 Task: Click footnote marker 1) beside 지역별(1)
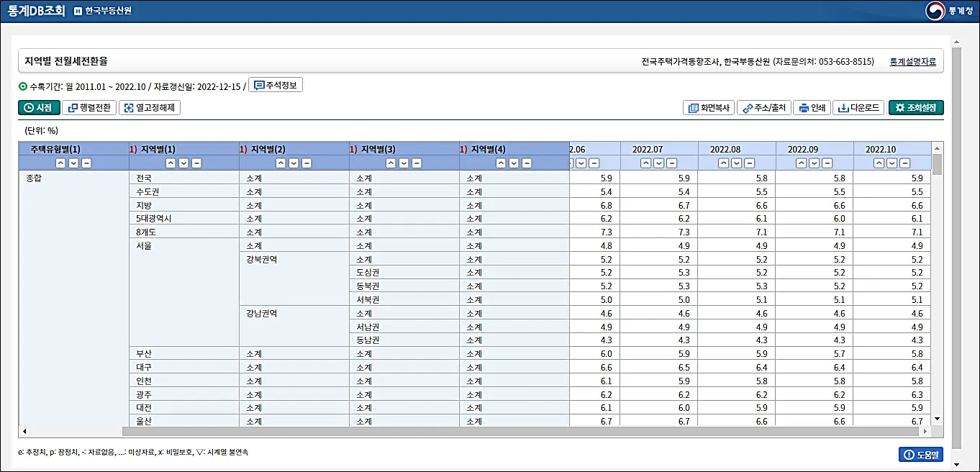[x=133, y=149]
